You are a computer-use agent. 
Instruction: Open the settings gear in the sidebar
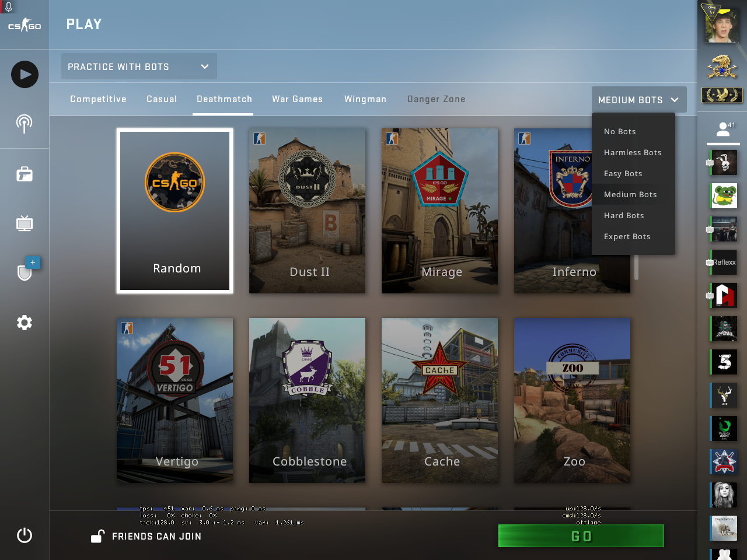[x=25, y=323]
